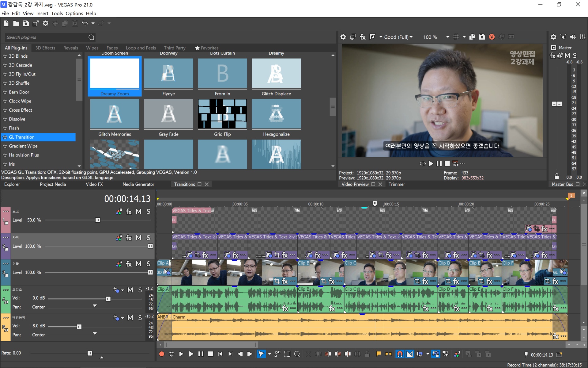Open preview zoom 100 % dropdown

click(x=448, y=37)
